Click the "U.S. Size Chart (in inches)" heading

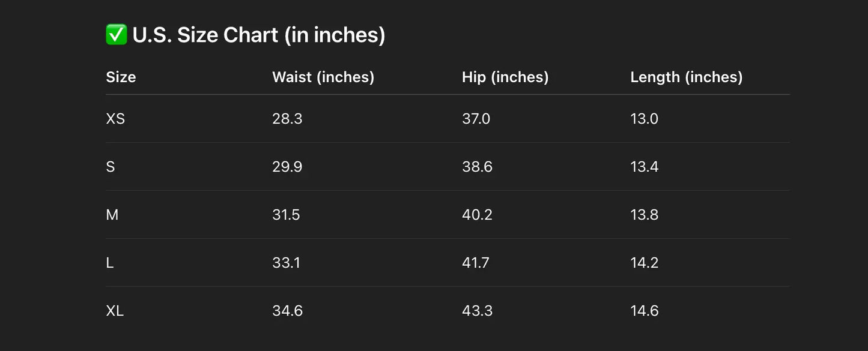(x=258, y=35)
